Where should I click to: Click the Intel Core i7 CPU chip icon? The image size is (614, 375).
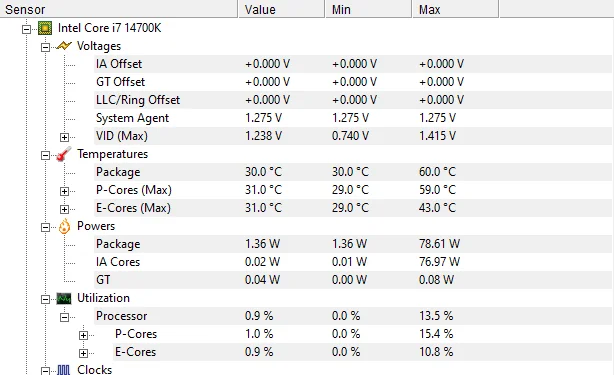(45, 28)
